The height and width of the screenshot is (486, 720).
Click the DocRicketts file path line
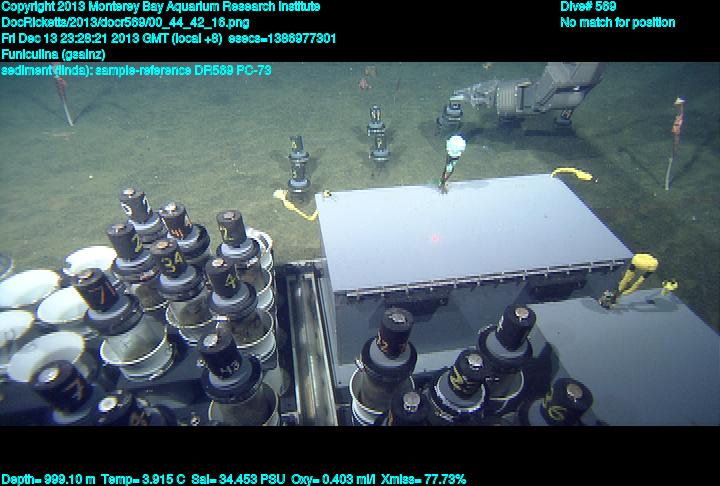tap(125, 23)
